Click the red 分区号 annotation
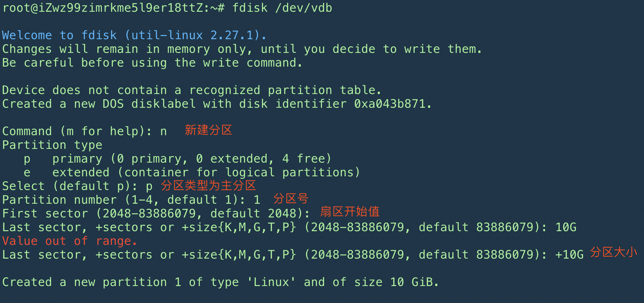 [x=291, y=199]
